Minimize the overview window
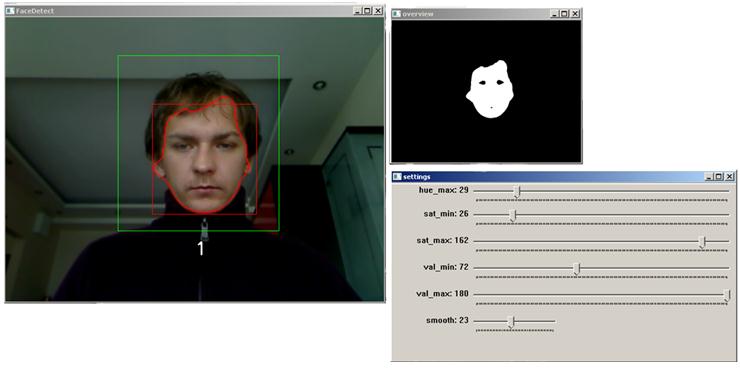Image resolution: width=740 pixels, height=373 pixels. 555,14
